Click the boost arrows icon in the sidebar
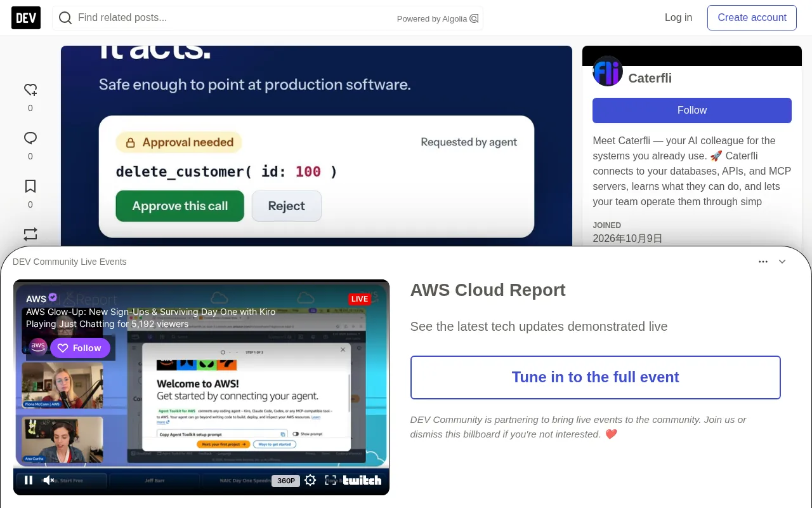The height and width of the screenshot is (508, 812). click(30, 234)
